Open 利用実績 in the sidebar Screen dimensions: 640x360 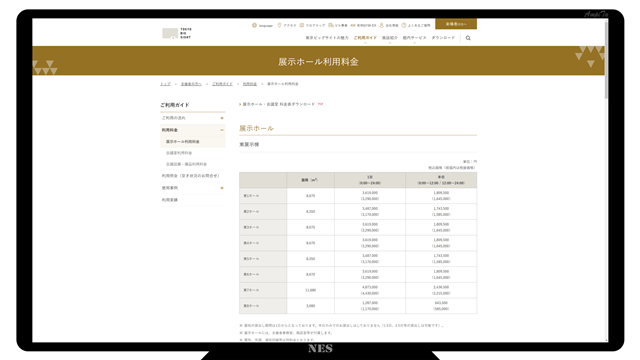click(169, 200)
